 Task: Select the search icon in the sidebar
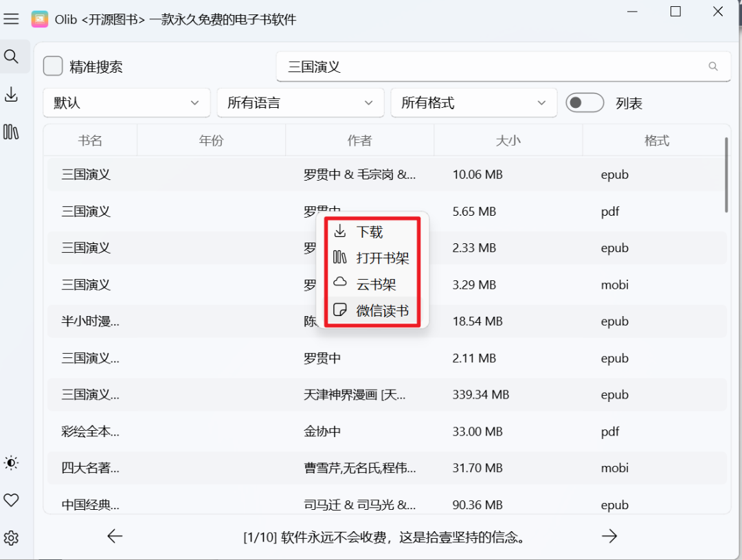(12, 56)
